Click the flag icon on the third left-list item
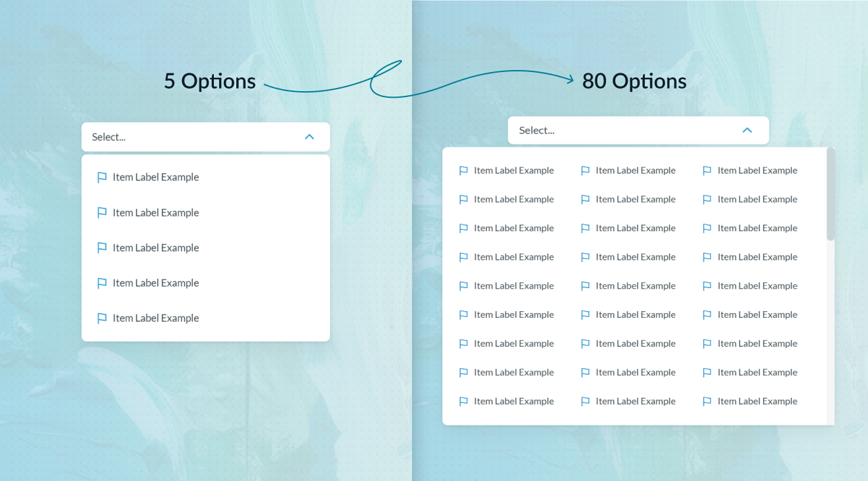 102,247
